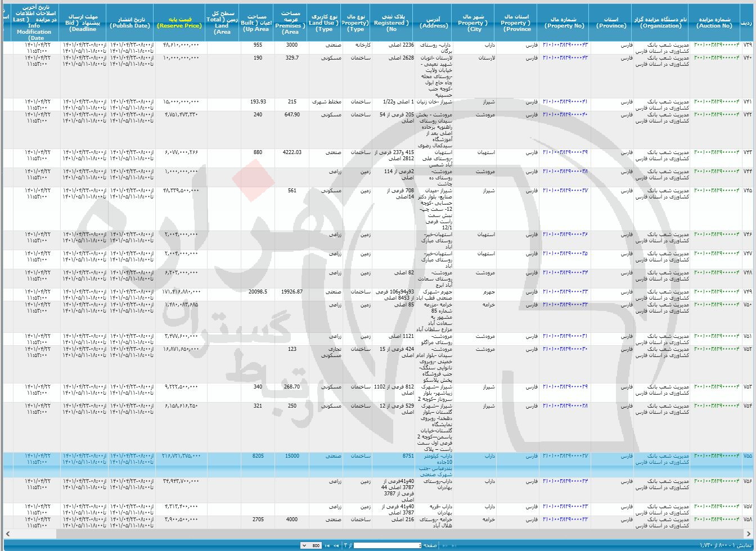Click the horizontal scrollbar's left arrow
The height and width of the screenshot is (551, 756).
[7, 534]
